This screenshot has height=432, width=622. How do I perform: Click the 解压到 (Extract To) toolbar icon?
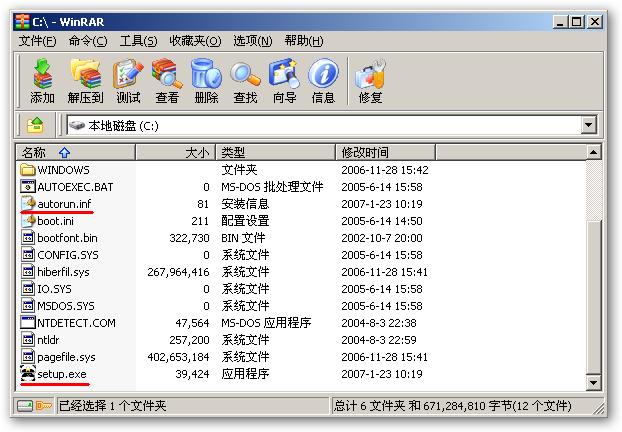coord(85,80)
